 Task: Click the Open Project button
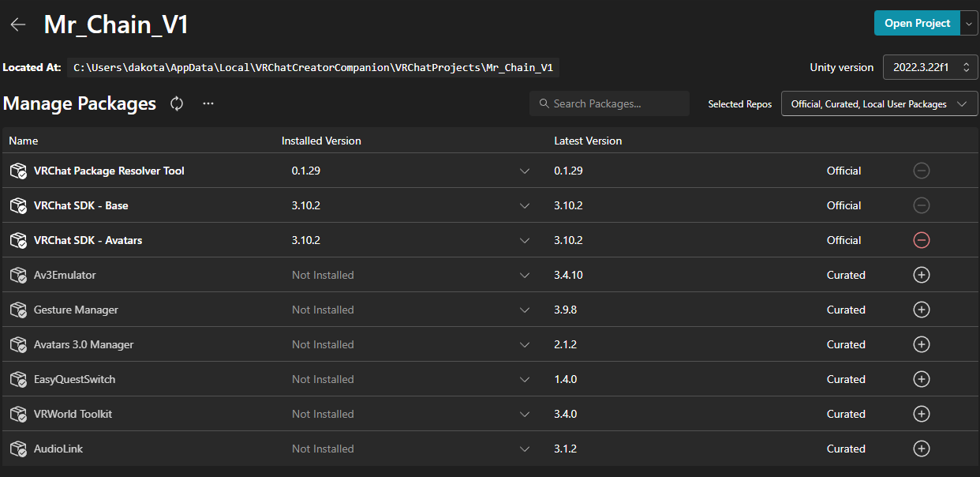[917, 24]
